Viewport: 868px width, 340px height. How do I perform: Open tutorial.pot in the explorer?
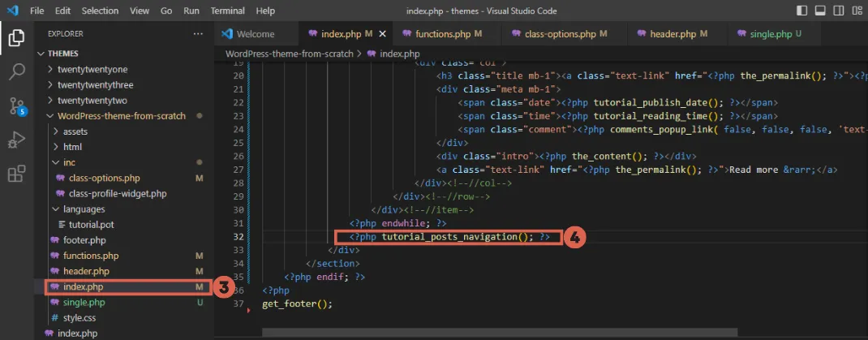point(92,225)
